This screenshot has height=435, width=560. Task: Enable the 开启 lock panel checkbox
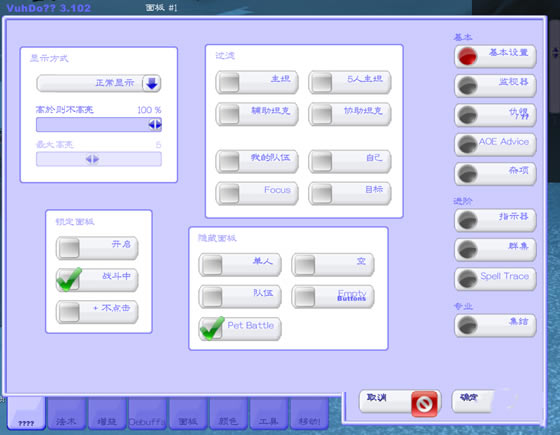[69, 248]
